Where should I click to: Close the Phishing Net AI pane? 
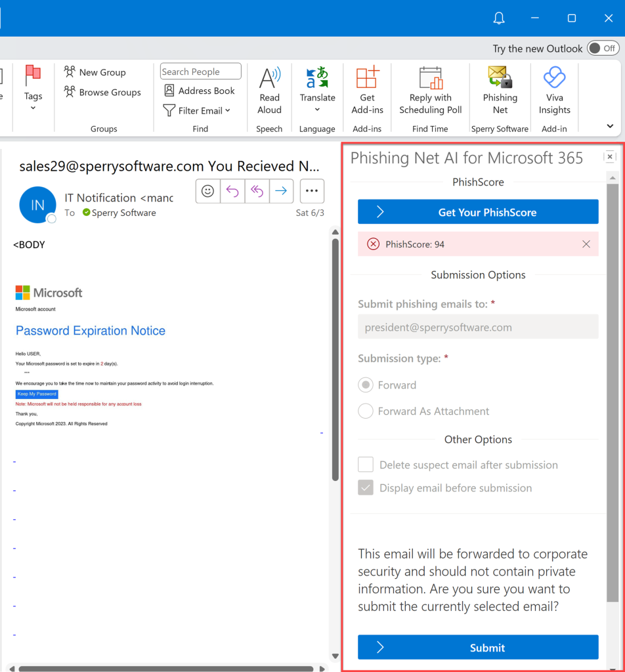coord(609,157)
